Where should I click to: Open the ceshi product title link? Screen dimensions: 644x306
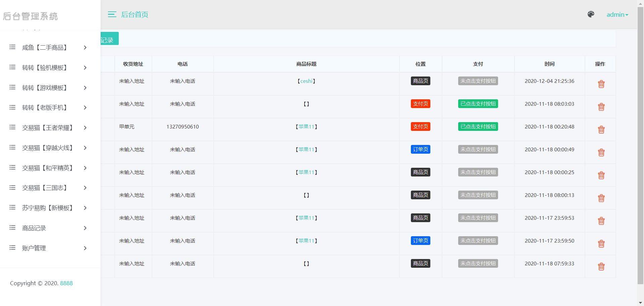306,81
